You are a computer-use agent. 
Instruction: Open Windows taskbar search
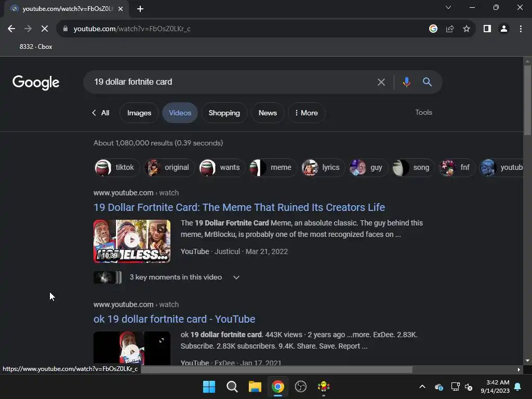pyautogui.click(x=232, y=387)
